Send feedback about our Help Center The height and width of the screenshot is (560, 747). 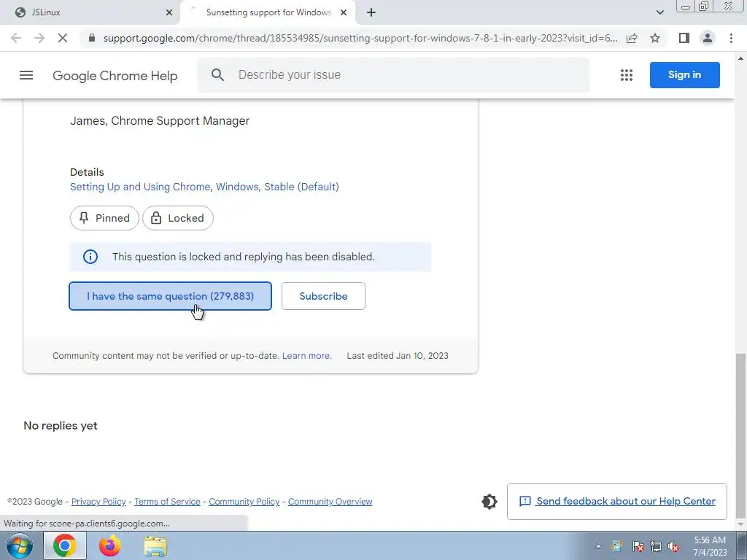click(x=617, y=502)
